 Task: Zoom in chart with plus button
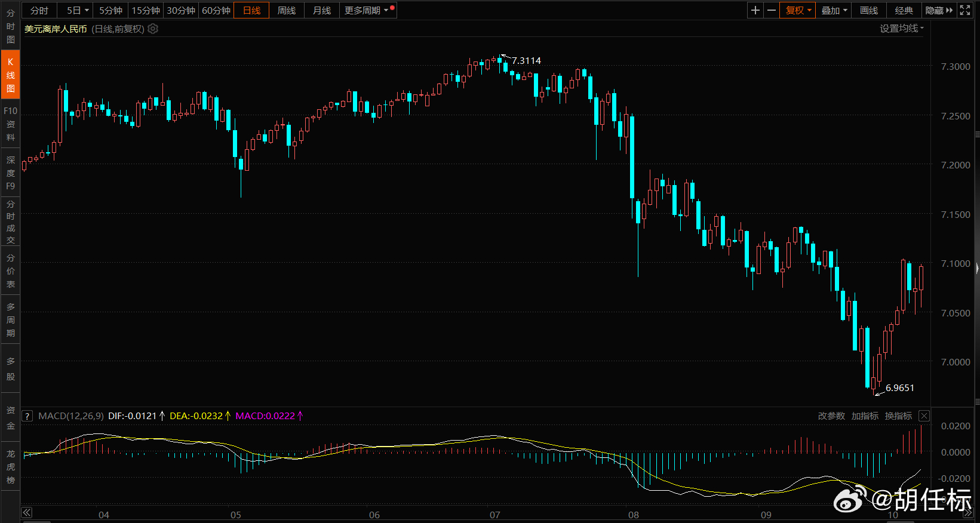click(755, 10)
